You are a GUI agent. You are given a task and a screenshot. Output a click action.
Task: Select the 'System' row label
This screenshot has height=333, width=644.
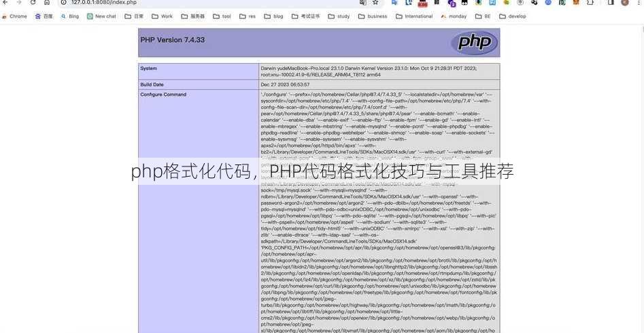149,69
